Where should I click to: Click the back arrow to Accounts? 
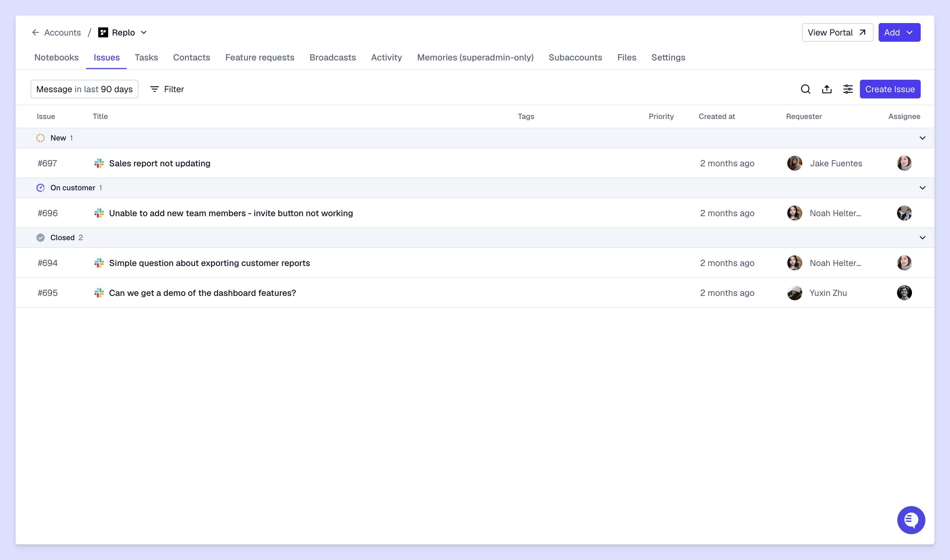click(36, 32)
